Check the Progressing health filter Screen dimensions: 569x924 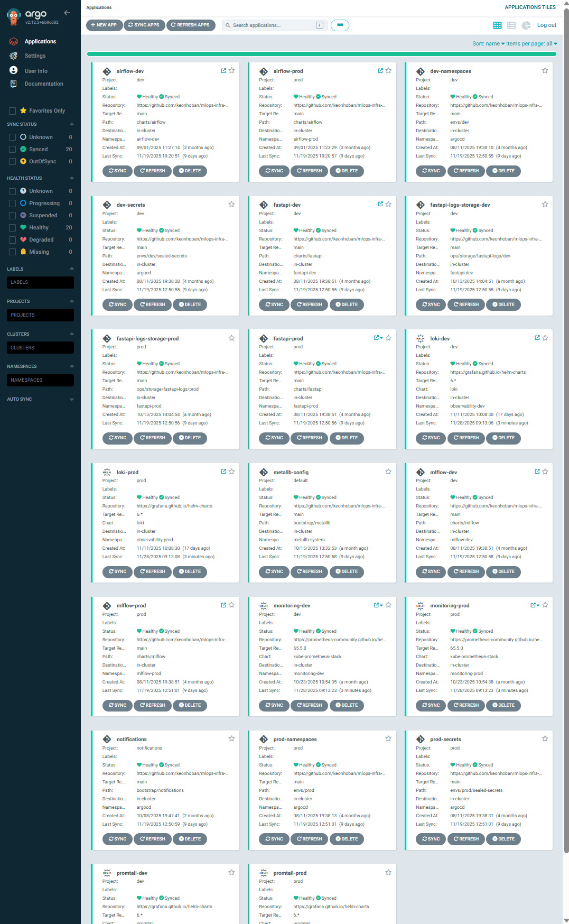click(12, 204)
